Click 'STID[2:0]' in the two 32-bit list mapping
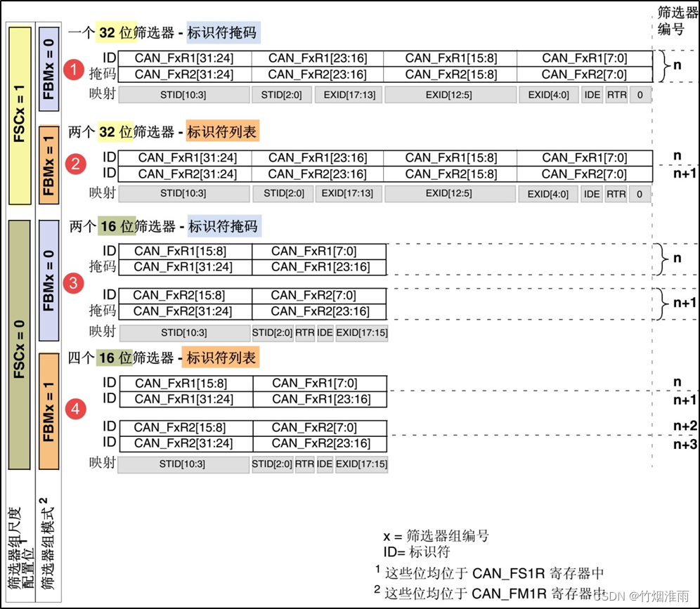 click(284, 194)
